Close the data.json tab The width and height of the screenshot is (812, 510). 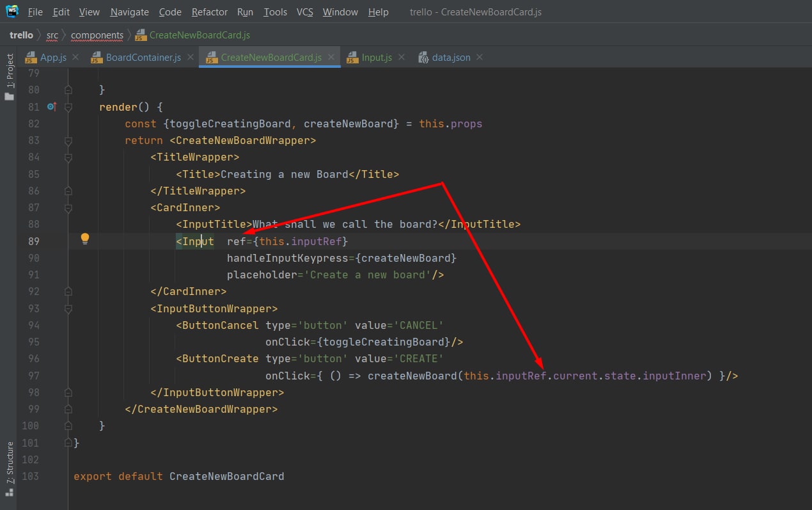(480, 57)
